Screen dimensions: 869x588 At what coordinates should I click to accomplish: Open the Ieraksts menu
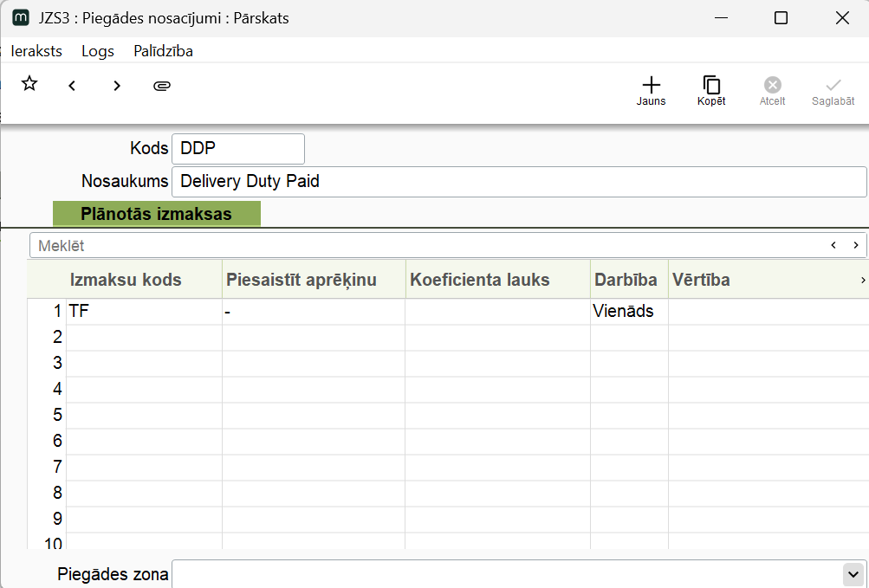click(36, 51)
